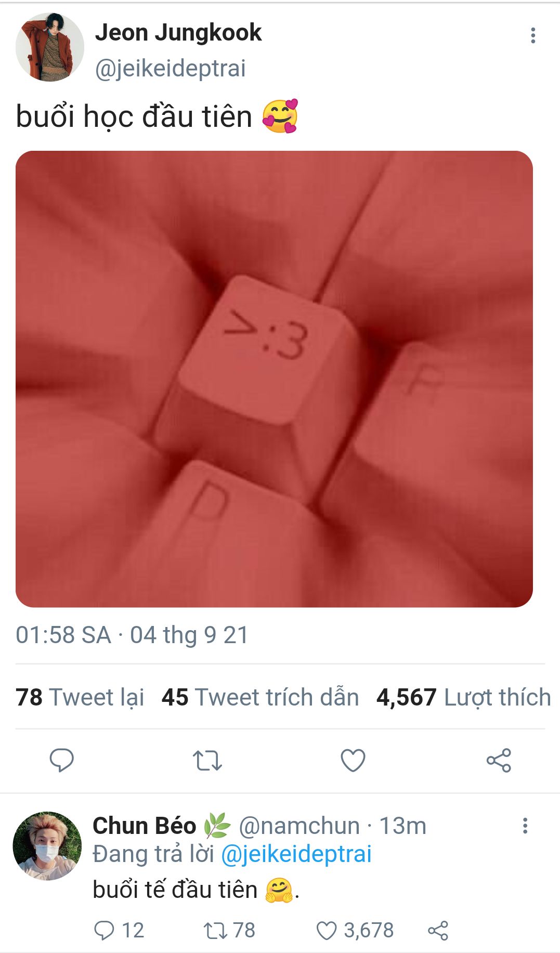
Task: Reply to Chun Béo's comment via the bubble icon
Action: [104, 930]
